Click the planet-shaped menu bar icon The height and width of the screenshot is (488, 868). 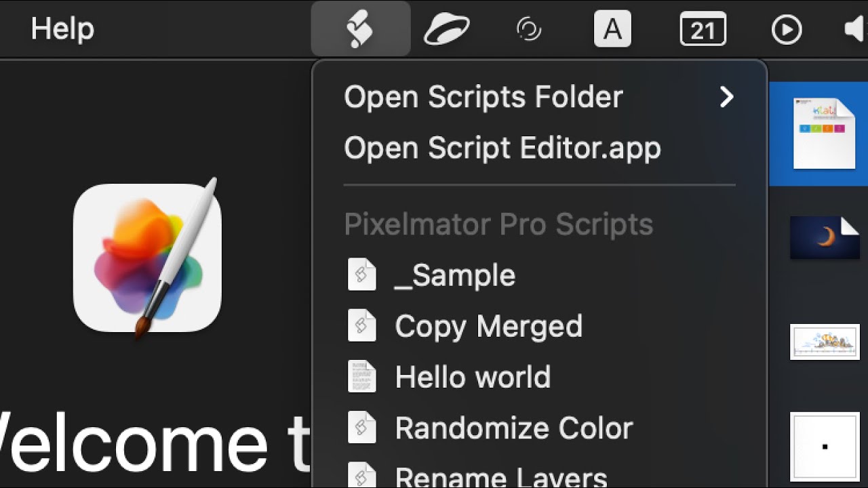[446, 30]
